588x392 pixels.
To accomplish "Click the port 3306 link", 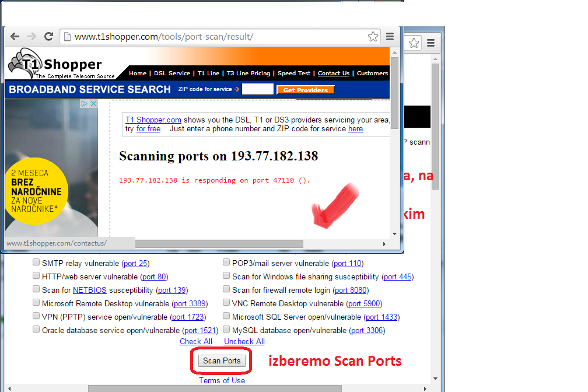I will [x=367, y=331].
